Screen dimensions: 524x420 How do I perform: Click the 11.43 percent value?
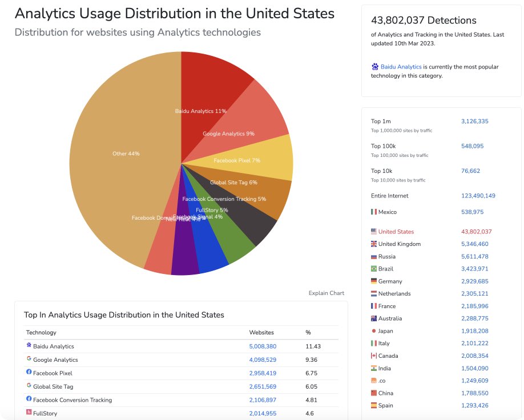[x=313, y=346]
